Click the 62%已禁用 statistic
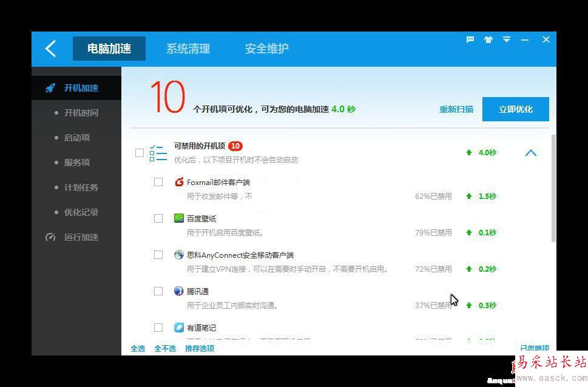The height and width of the screenshot is (387, 588). pyautogui.click(x=433, y=196)
